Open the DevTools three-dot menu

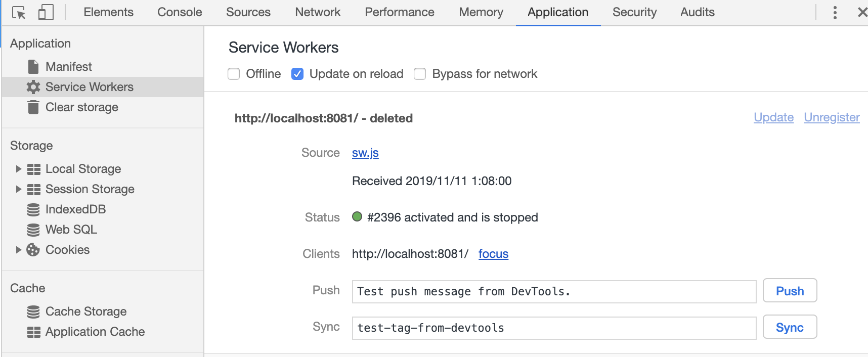pos(835,13)
